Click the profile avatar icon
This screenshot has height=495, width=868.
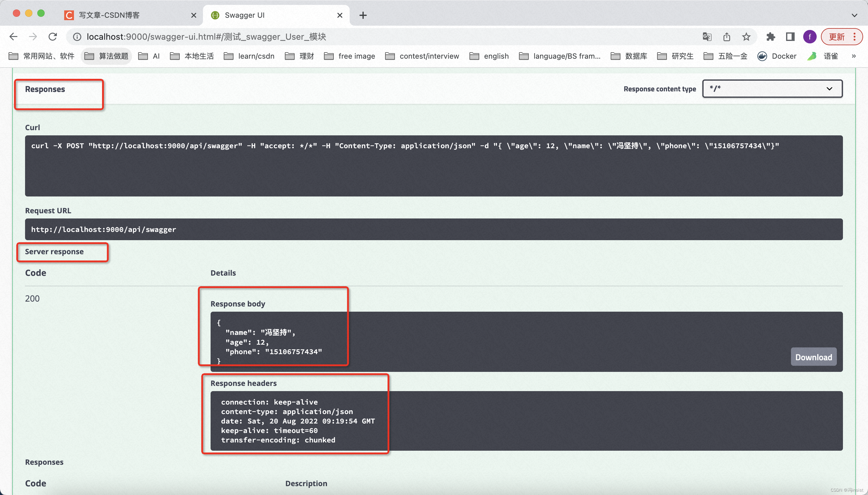point(810,37)
